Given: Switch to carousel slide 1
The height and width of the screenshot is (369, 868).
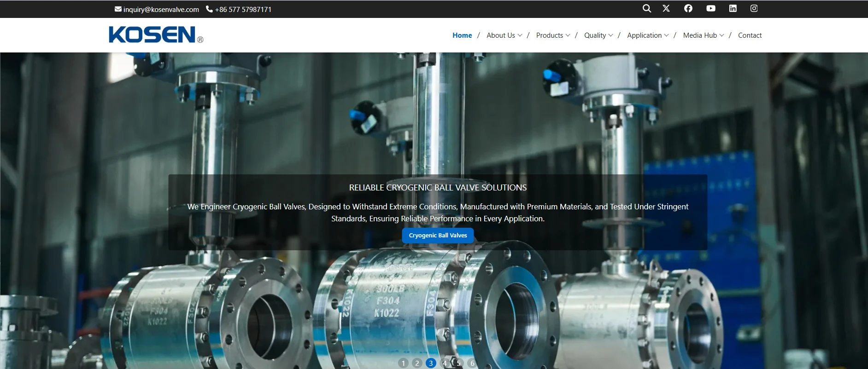Looking at the screenshot, I should 403,363.
